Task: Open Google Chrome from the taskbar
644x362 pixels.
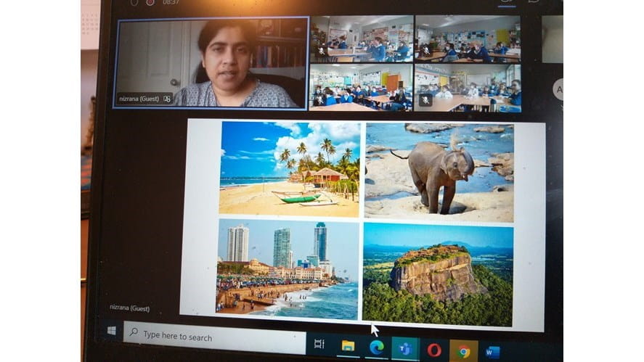Action: click(464, 351)
